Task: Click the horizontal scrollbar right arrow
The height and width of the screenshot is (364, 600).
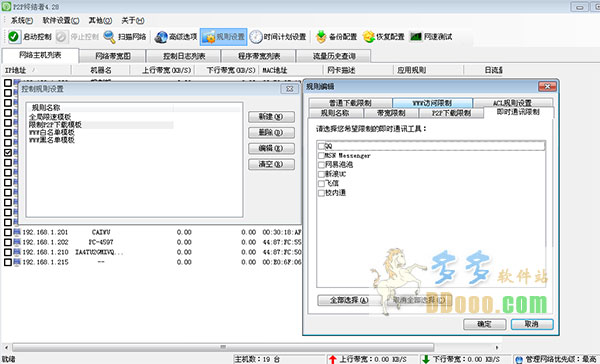Action: [x=497, y=348]
